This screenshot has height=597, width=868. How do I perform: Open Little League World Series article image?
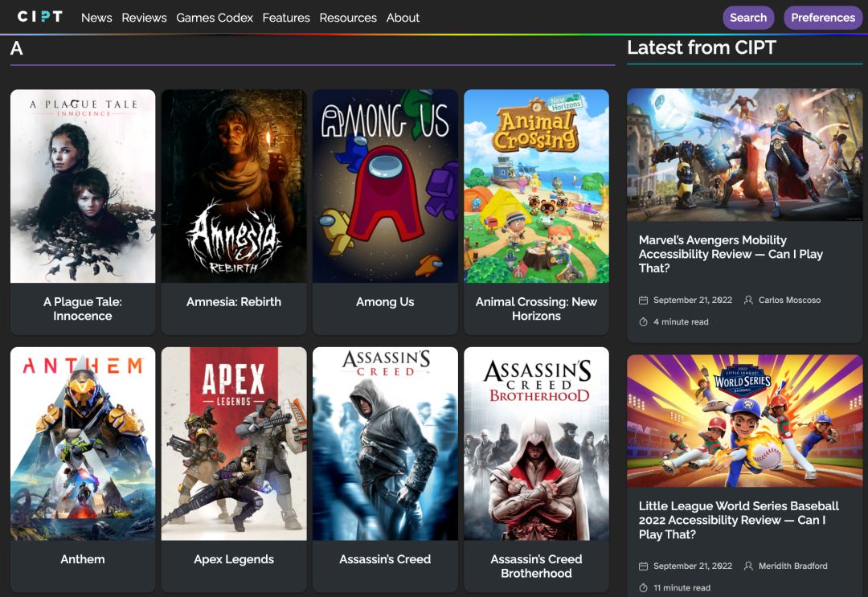tap(744, 421)
